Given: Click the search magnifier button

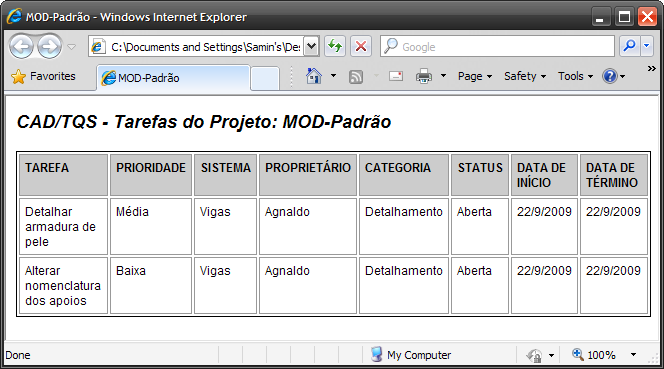Looking at the screenshot, I should (630, 46).
